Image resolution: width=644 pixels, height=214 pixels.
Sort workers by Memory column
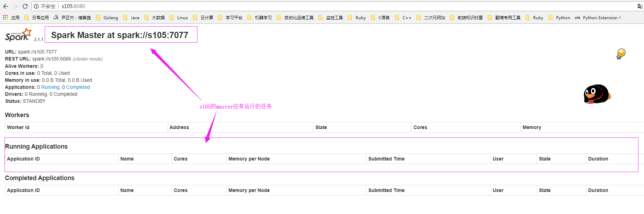click(x=532, y=127)
